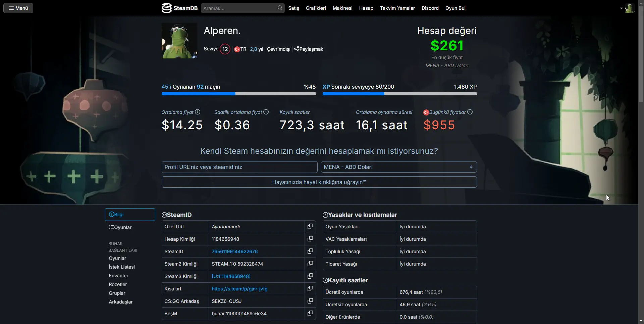
Task: Open the Hesap menu item
Action: [366, 8]
